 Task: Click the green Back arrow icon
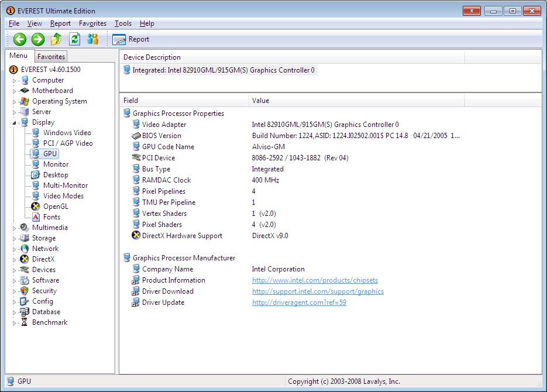(20, 39)
